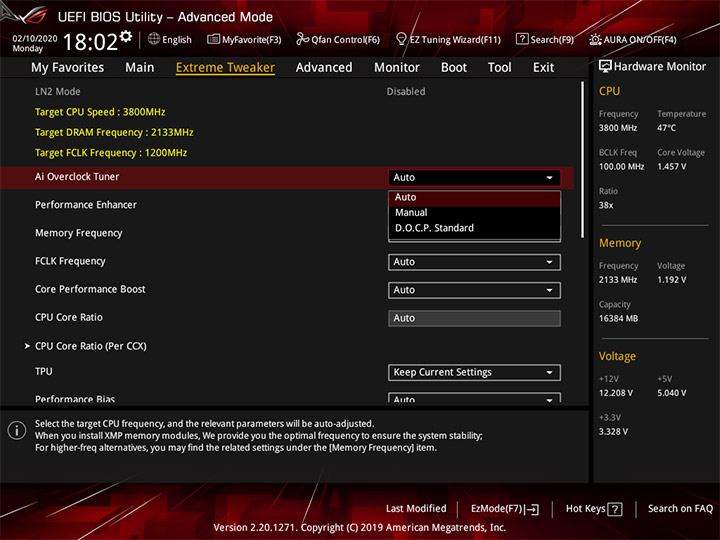Open the FCLK Frequency dropdown
Screen dimensions: 720x540
(x=474, y=262)
